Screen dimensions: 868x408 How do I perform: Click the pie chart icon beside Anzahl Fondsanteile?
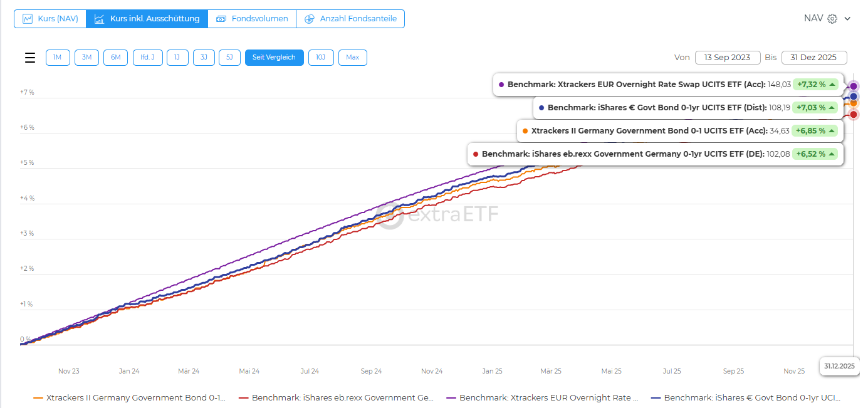tap(309, 19)
